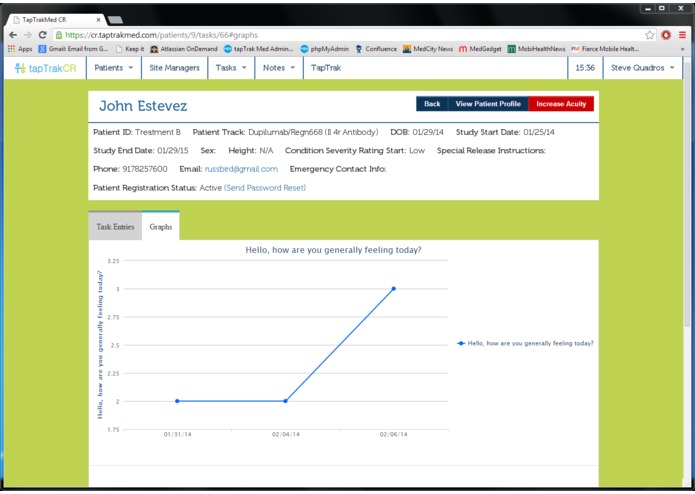Screen dimensions: 695x494
Task: Click the russbird@gmail.com email link
Action: coord(241,169)
